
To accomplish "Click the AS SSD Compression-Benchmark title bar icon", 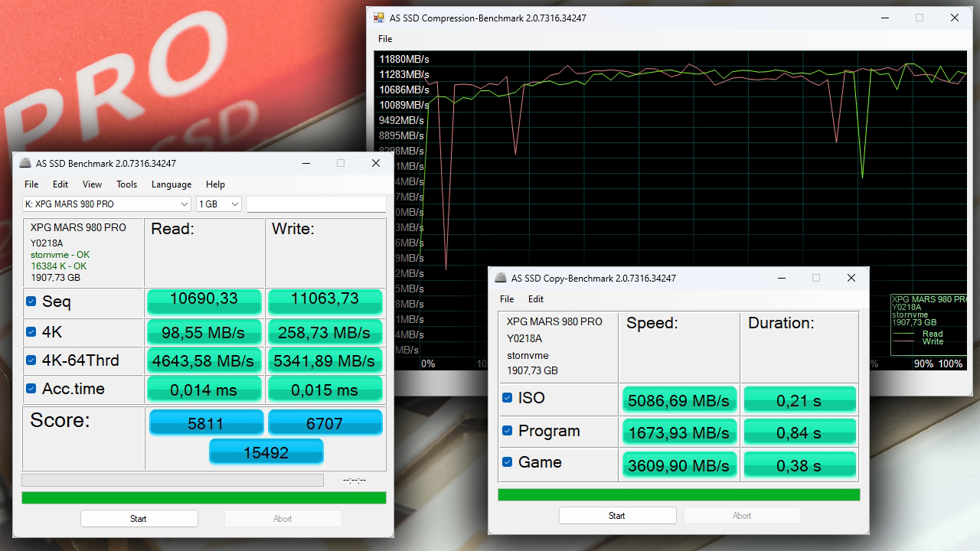I will [378, 18].
